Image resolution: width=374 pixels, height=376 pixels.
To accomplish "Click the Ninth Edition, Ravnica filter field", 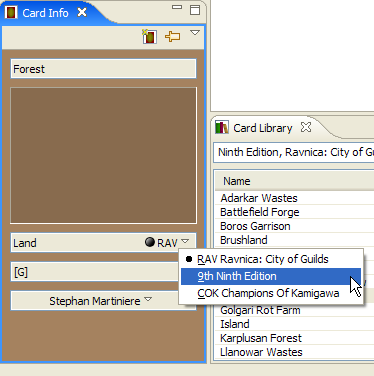I will tap(294, 152).
